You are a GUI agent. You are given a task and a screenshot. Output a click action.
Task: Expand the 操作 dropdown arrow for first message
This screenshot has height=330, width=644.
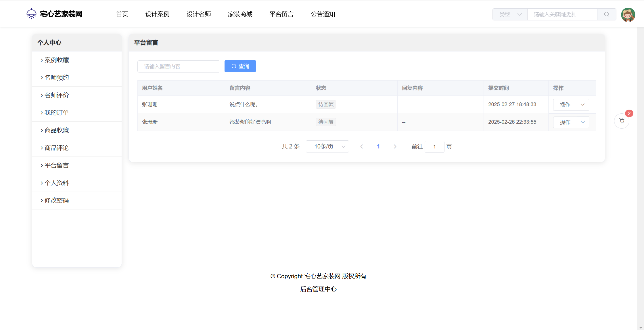583,105
